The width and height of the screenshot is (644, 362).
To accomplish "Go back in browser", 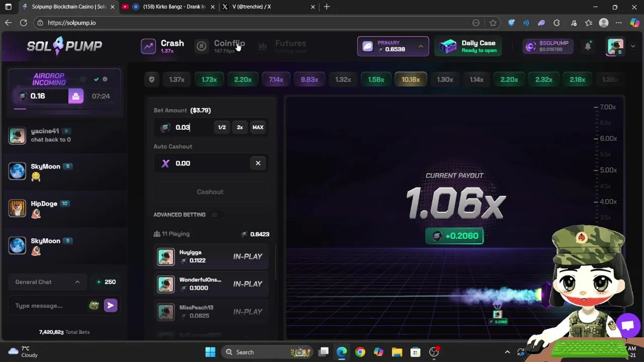I will point(8,23).
